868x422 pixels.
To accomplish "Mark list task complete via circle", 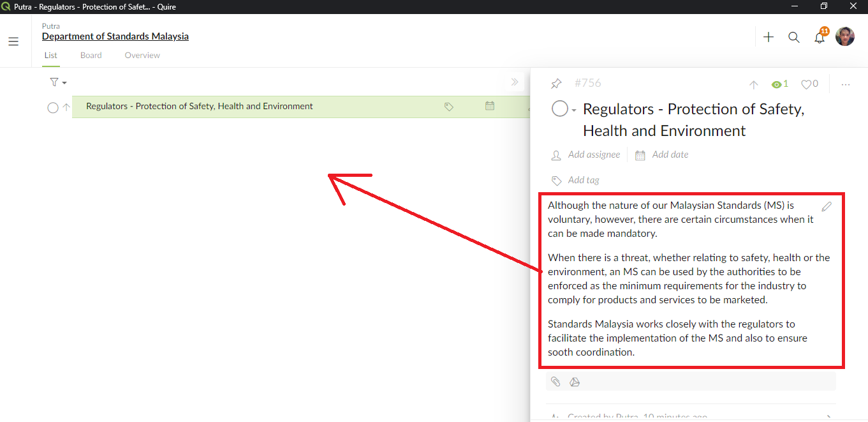I will coord(53,108).
